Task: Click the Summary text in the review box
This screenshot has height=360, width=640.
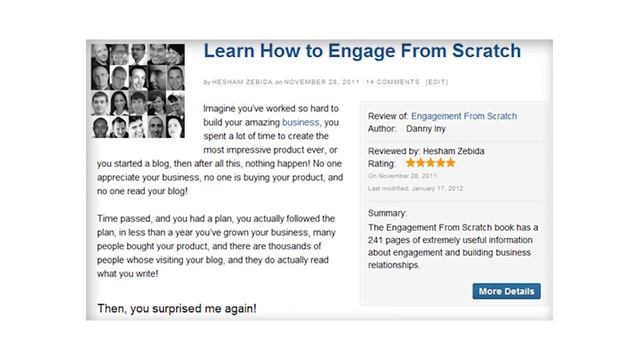Action: [x=387, y=213]
